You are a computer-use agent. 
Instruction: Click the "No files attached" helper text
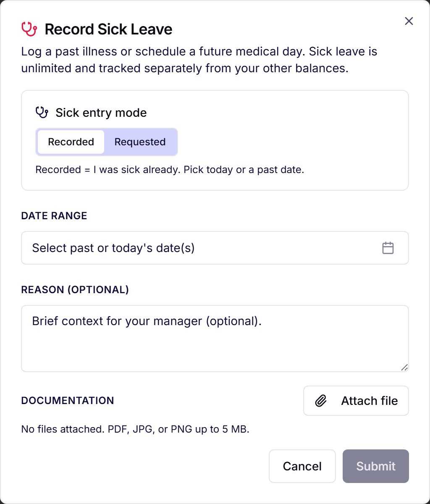[135, 430]
